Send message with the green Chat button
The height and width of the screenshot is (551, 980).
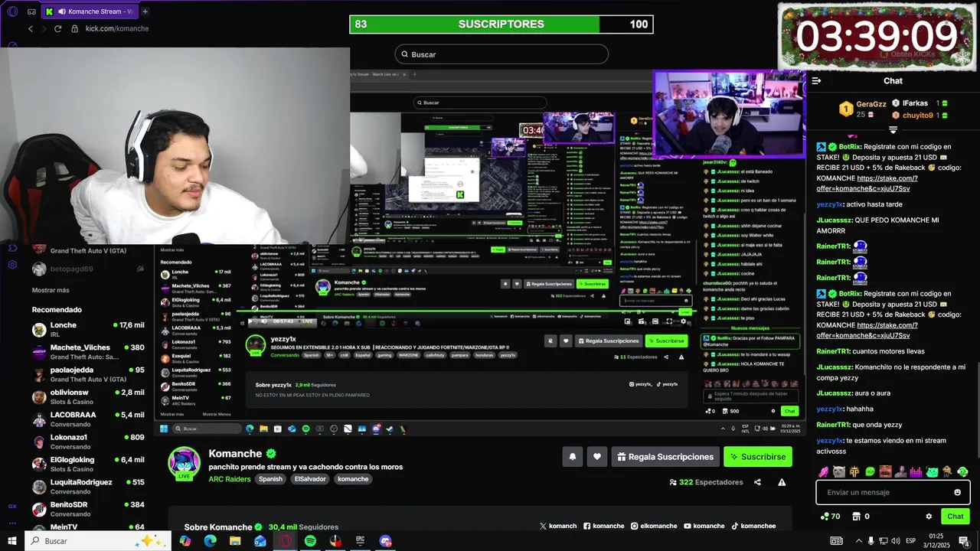[x=955, y=517]
